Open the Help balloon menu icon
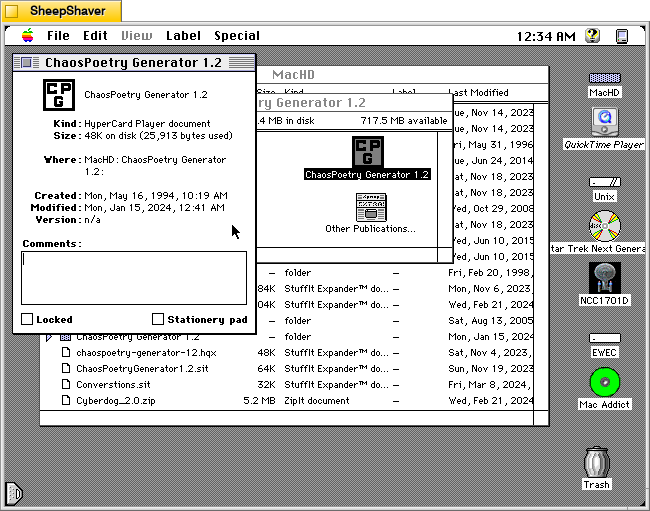The width and height of the screenshot is (650, 511). tap(593, 36)
